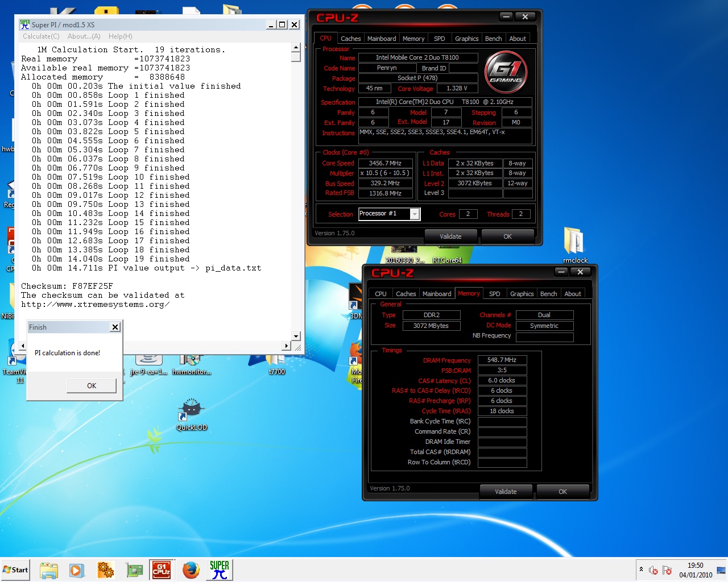The height and width of the screenshot is (582, 728).
Task: Switch to Memory tab in upper CPU-Z
Action: coord(413,39)
